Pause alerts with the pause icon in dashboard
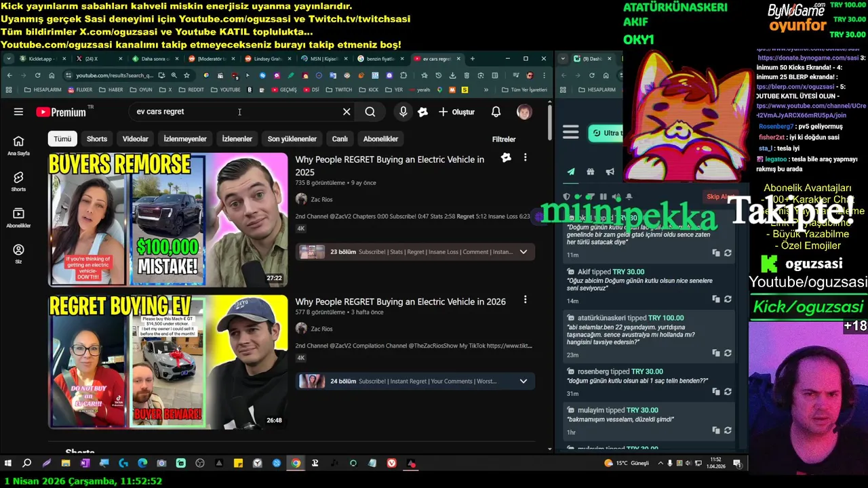This screenshot has height=488, width=868. (603, 197)
